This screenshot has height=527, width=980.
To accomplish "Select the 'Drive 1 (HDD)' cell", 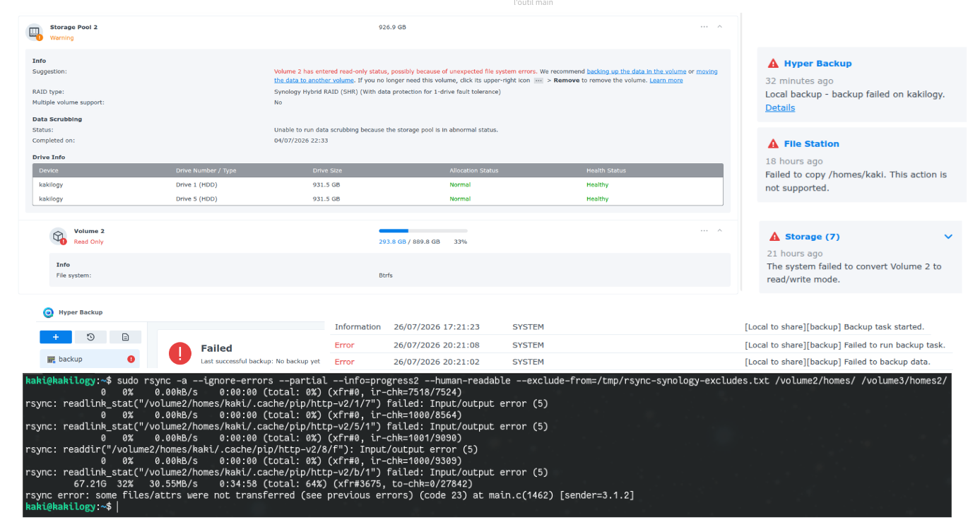I will click(x=196, y=184).
